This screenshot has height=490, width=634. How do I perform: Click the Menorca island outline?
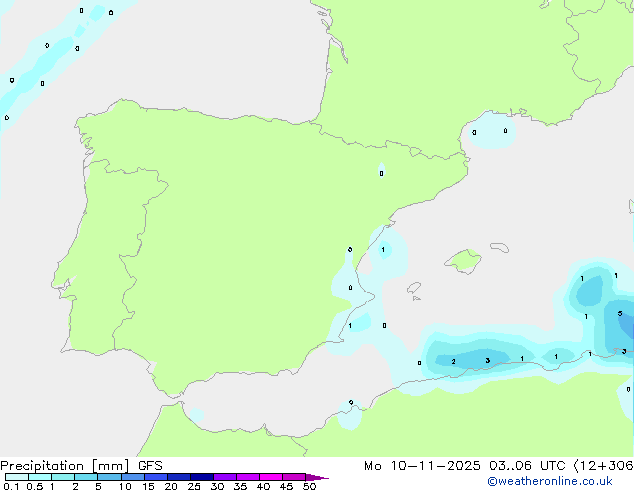[499, 247]
